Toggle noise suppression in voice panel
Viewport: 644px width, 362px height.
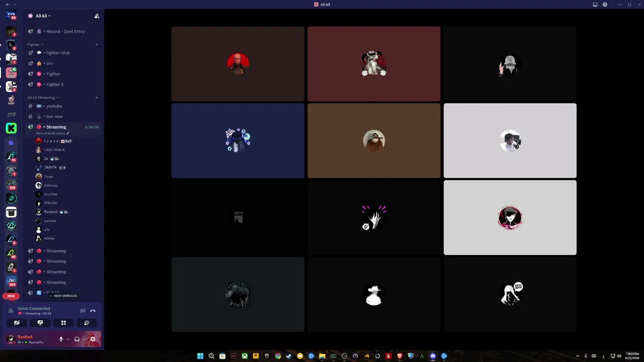[x=83, y=311]
